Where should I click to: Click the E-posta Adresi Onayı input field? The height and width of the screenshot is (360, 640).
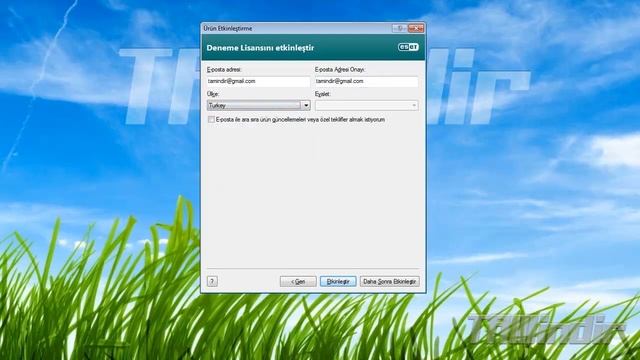pyautogui.click(x=367, y=81)
